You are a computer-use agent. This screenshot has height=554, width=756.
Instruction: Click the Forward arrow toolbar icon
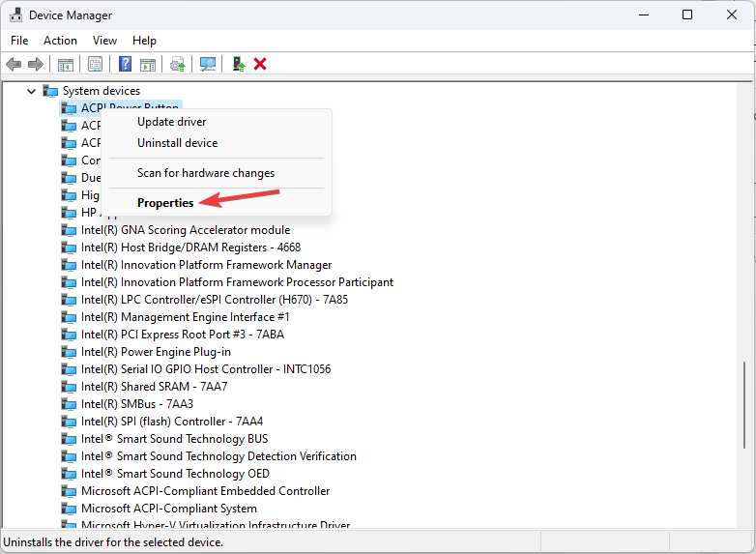click(x=36, y=64)
